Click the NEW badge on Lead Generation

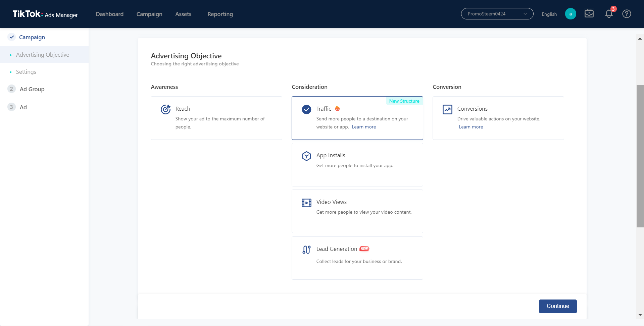point(364,249)
